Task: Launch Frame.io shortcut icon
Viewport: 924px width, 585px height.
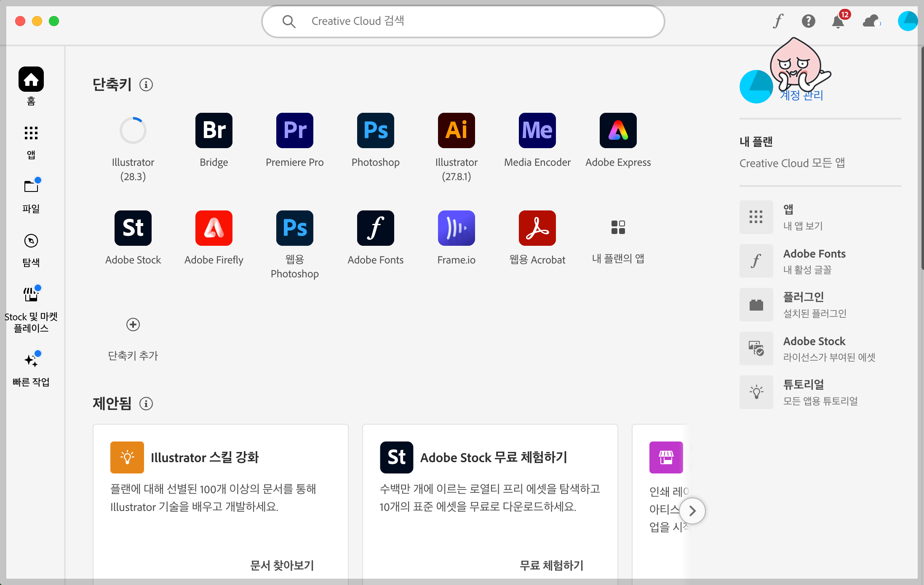Action: coord(456,228)
